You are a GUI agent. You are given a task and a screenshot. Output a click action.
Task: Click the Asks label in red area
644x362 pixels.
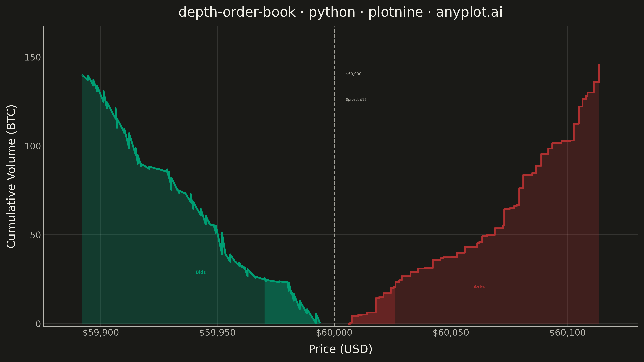coord(479,287)
